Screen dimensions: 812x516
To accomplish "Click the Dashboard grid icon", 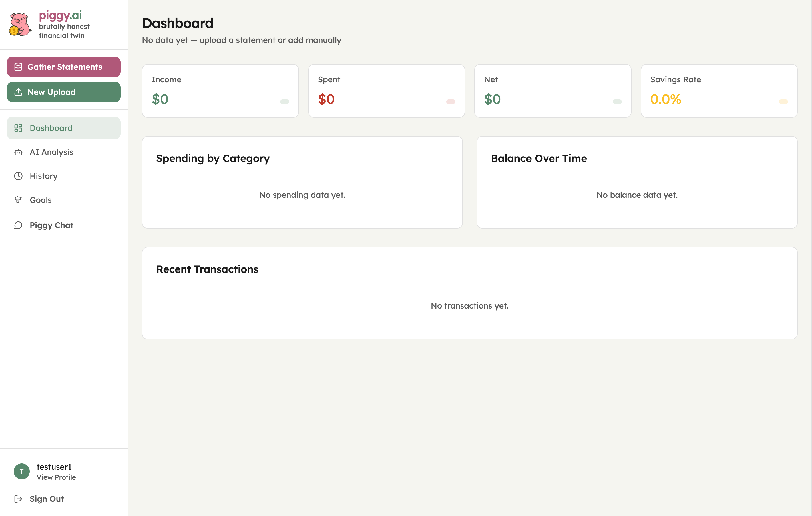I will point(18,128).
